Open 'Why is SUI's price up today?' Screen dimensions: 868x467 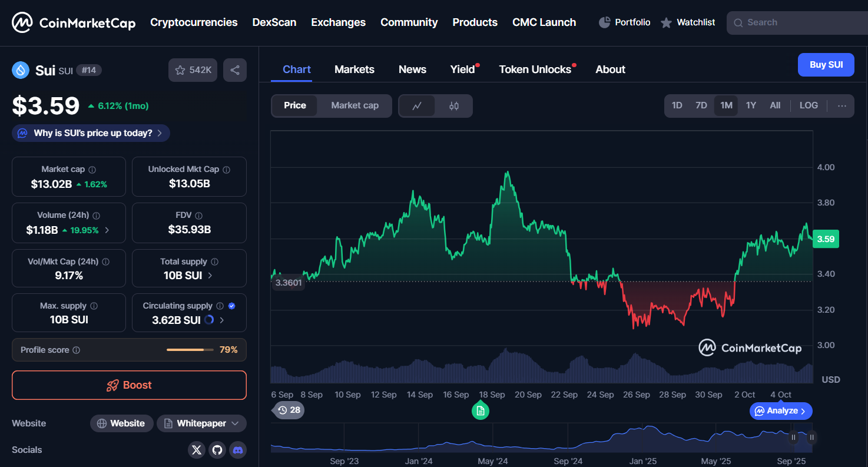pos(91,133)
